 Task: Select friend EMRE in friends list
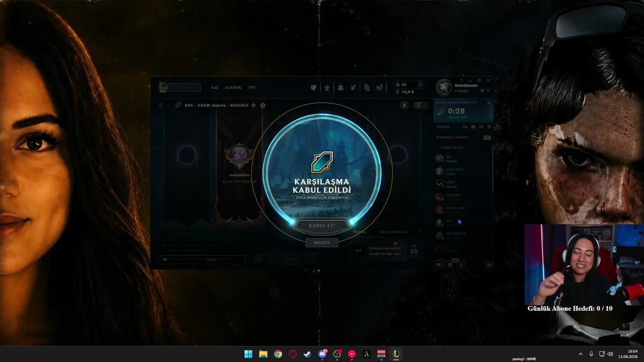tap(463, 184)
